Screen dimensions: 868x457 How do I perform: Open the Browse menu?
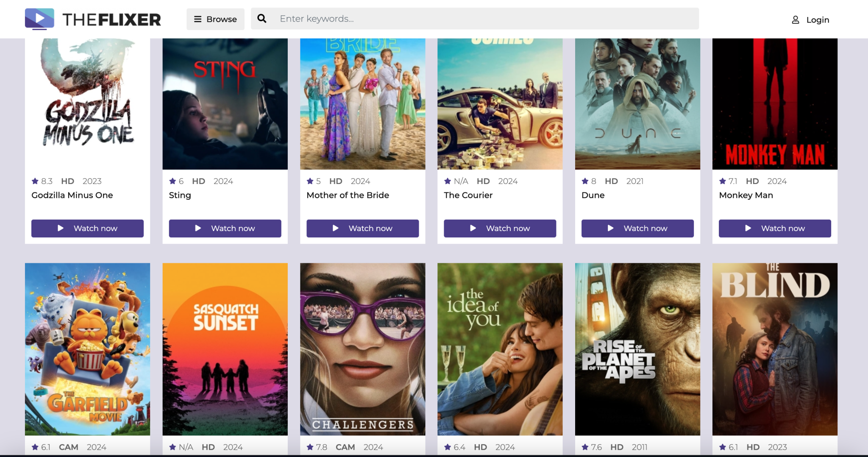coord(215,19)
